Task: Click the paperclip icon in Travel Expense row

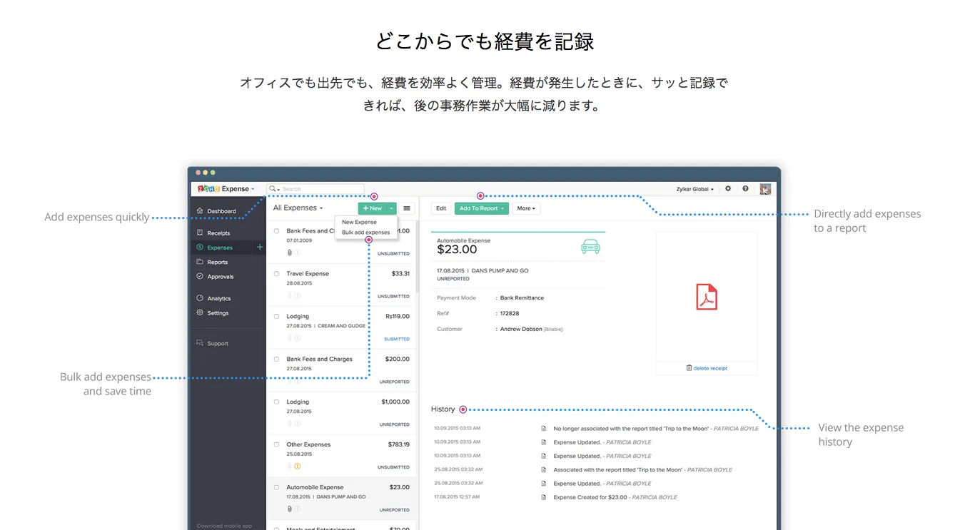Action: [x=290, y=295]
